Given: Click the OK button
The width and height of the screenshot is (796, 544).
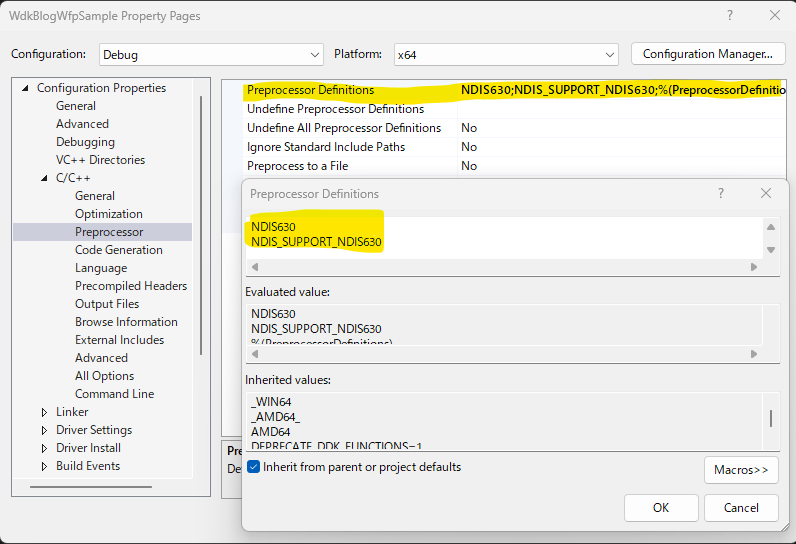Looking at the screenshot, I should 660,507.
